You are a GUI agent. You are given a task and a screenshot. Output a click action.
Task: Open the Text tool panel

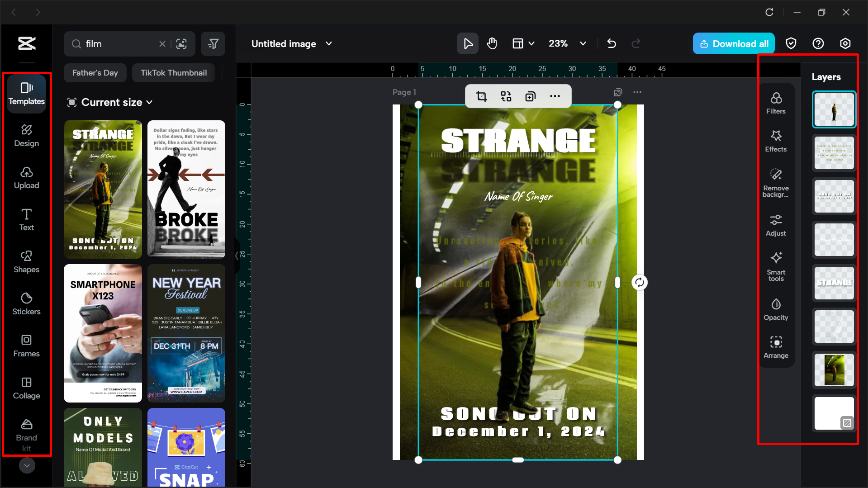[26, 219]
